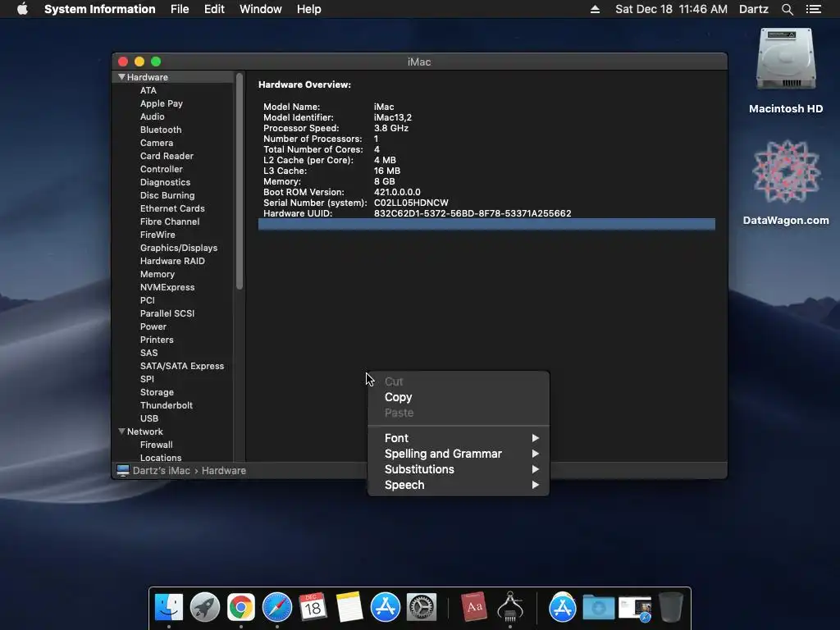Image resolution: width=840 pixels, height=630 pixels.
Task: Select Apple Pay in the sidebar
Action: click(162, 103)
